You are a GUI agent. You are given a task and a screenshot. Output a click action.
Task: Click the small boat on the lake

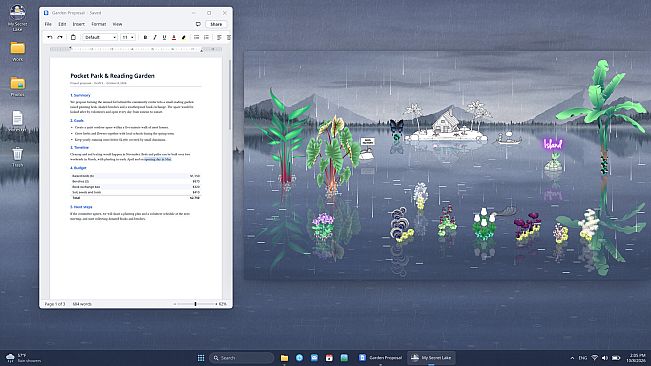coord(508,139)
